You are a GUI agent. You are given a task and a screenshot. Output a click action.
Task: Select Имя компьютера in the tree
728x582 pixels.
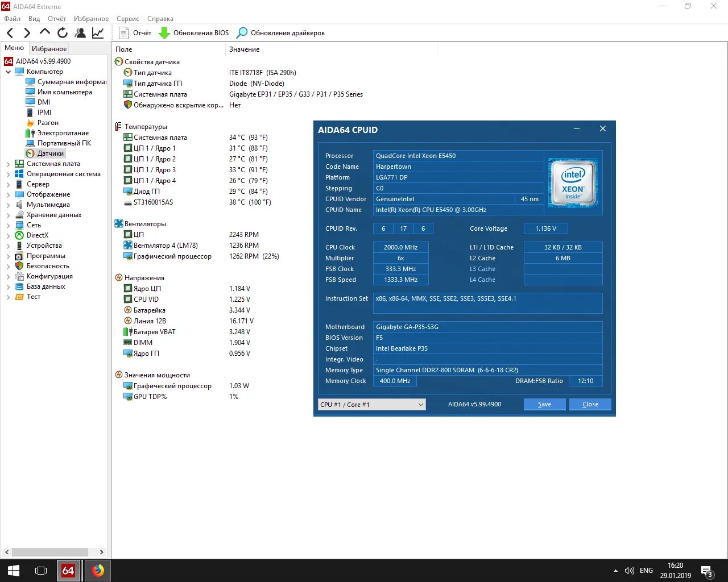pos(64,92)
